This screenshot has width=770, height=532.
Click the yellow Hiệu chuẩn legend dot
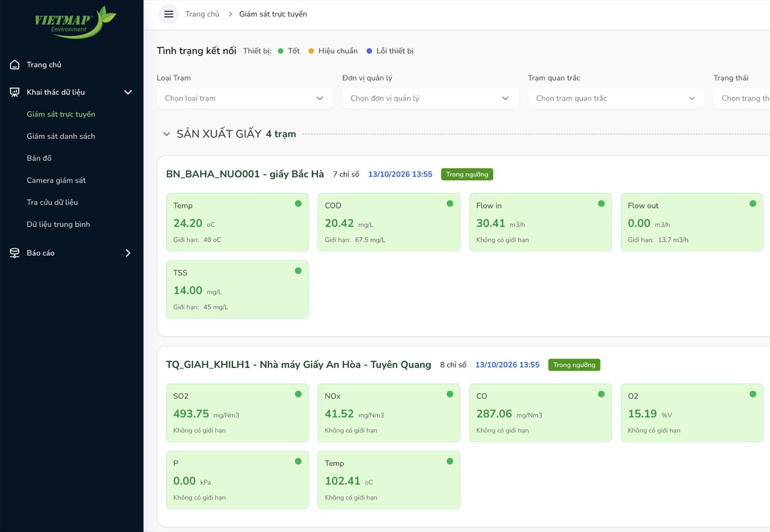pyautogui.click(x=311, y=51)
